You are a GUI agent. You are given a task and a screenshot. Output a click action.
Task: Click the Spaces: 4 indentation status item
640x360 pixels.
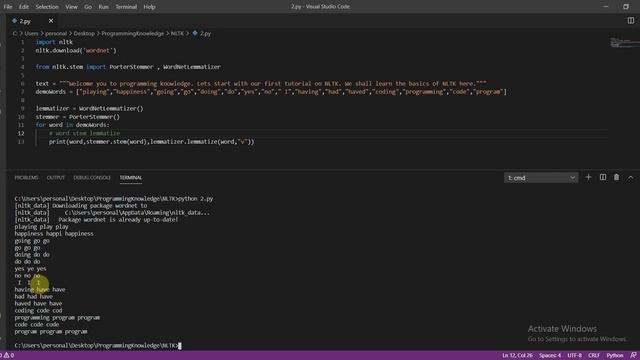[550, 356]
